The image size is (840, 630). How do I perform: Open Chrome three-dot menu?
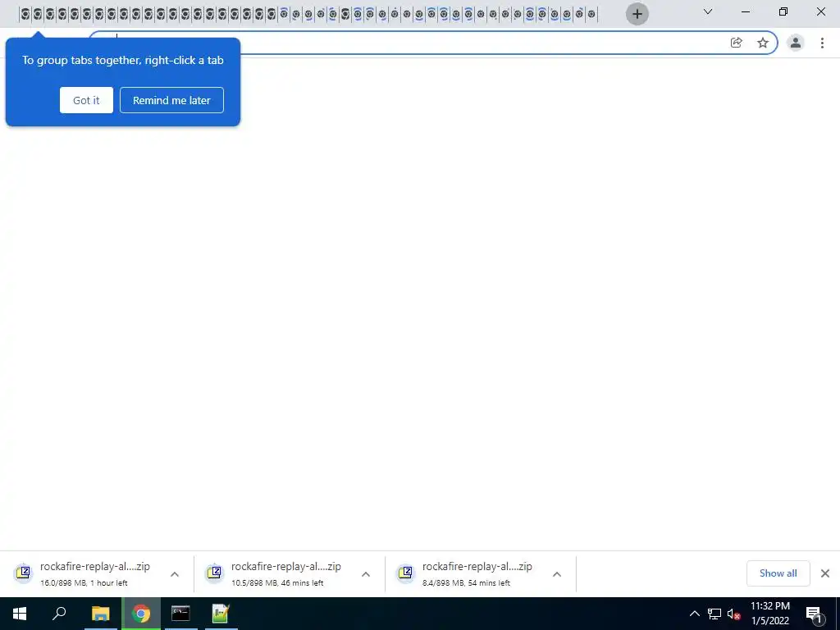pos(822,43)
